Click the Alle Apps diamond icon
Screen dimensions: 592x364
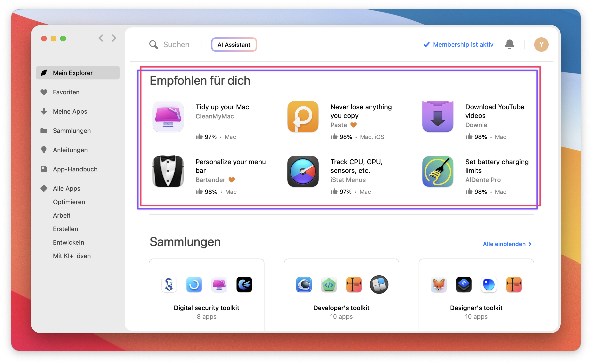coord(44,188)
